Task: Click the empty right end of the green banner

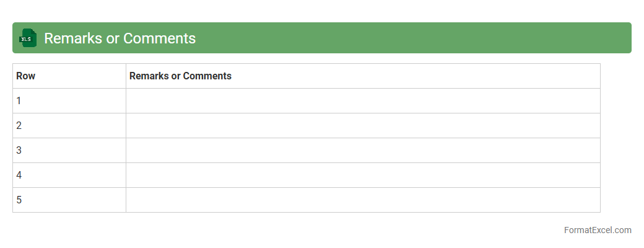Action: click(495, 38)
